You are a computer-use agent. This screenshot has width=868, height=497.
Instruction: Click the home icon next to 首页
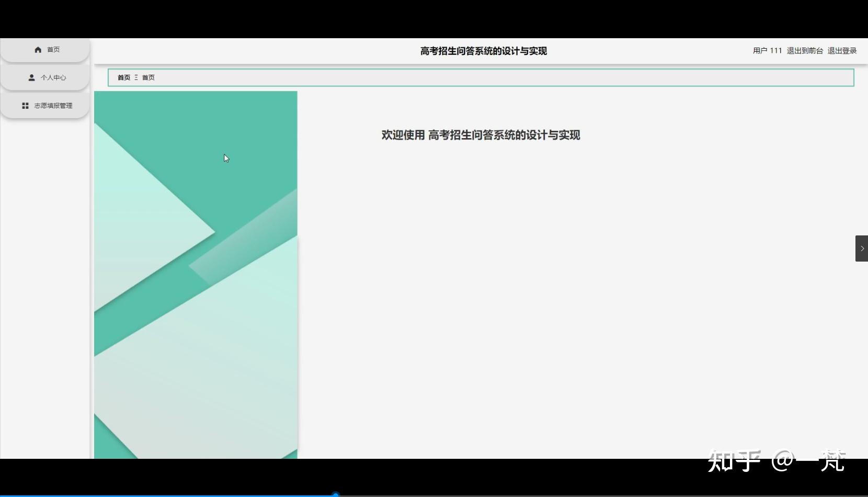37,49
